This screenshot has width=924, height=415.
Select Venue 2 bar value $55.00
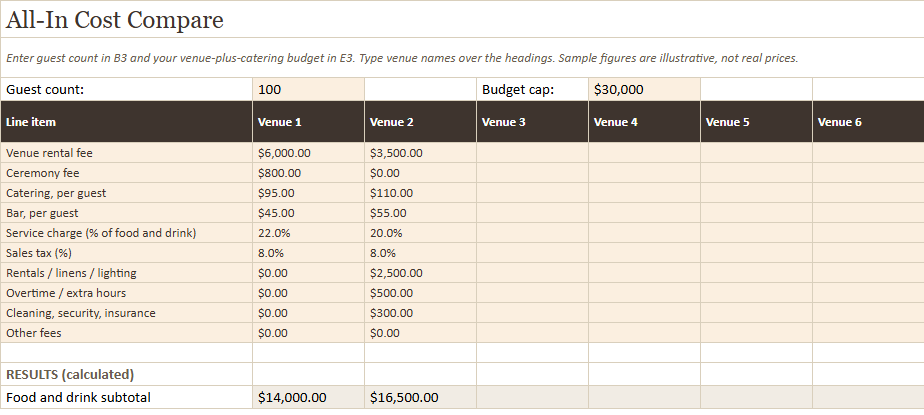coord(420,213)
